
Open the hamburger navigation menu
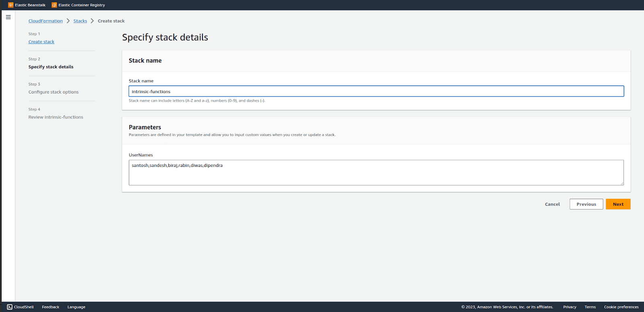pyautogui.click(x=8, y=17)
